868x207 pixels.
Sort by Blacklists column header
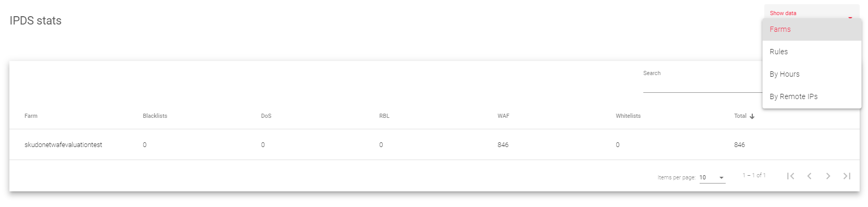pos(155,116)
